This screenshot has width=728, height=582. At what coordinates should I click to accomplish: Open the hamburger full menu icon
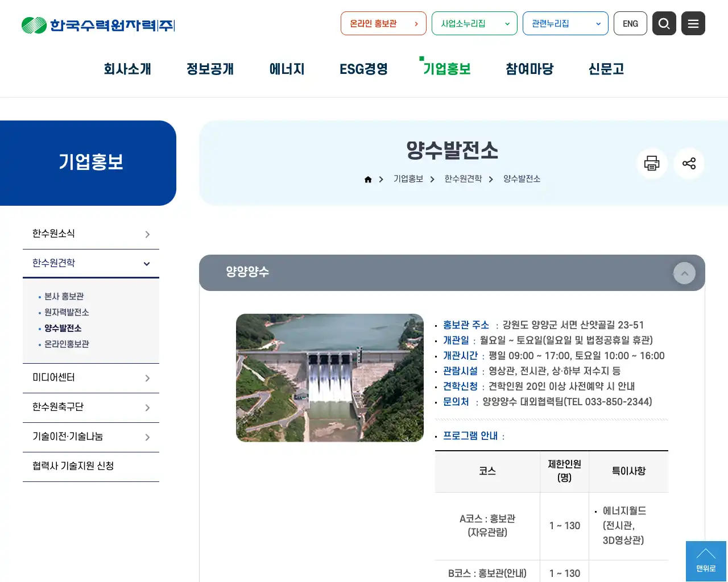coord(693,23)
